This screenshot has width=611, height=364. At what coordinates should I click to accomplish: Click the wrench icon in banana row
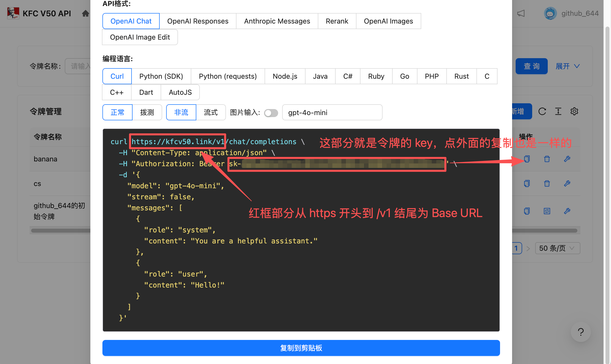click(x=567, y=159)
